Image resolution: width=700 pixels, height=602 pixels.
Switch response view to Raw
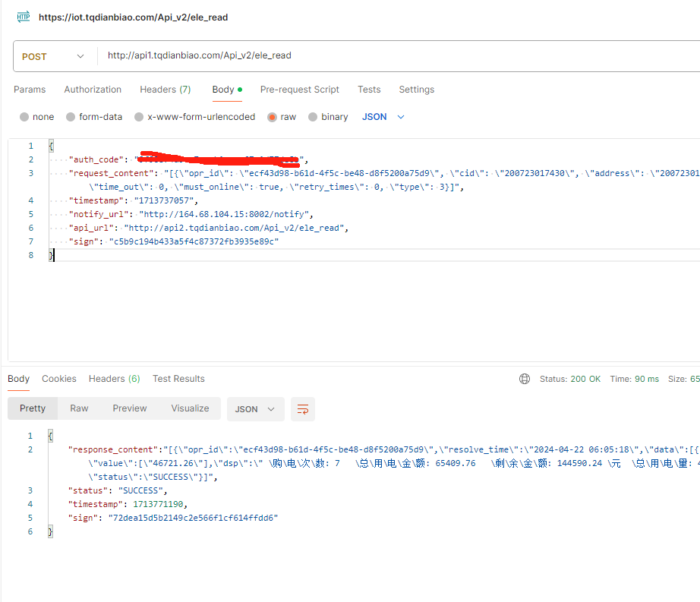pyautogui.click(x=79, y=408)
